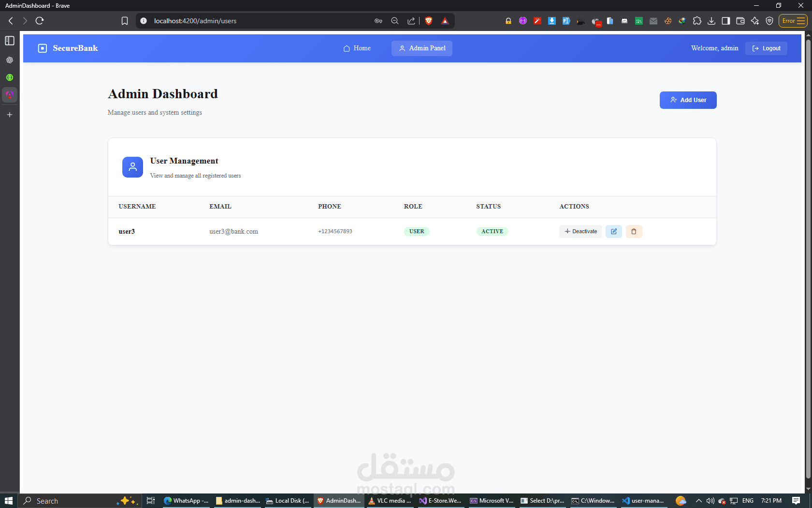Reload the page with the refresh icon
This screenshot has width=812, height=508.
(x=40, y=21)
